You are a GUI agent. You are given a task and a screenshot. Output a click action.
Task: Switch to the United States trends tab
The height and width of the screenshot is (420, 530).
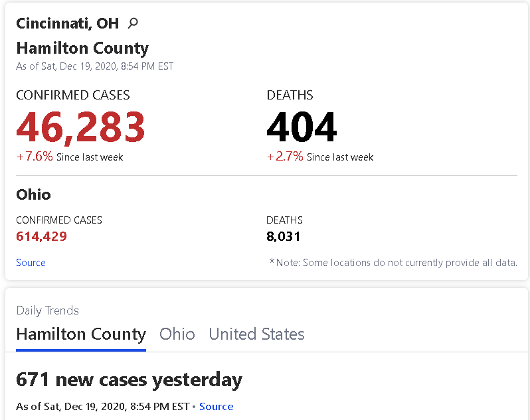[x=256, y=334]
